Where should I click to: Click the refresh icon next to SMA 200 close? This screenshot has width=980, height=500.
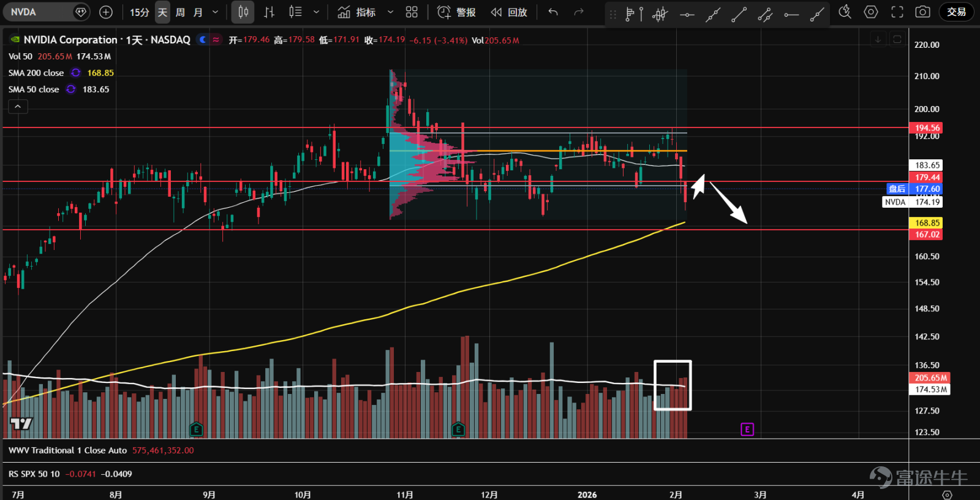pyautogui.click(x=75, y=72)
